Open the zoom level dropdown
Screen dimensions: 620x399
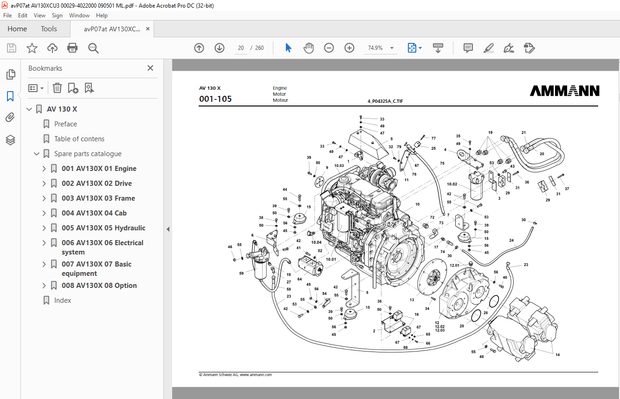392,48
